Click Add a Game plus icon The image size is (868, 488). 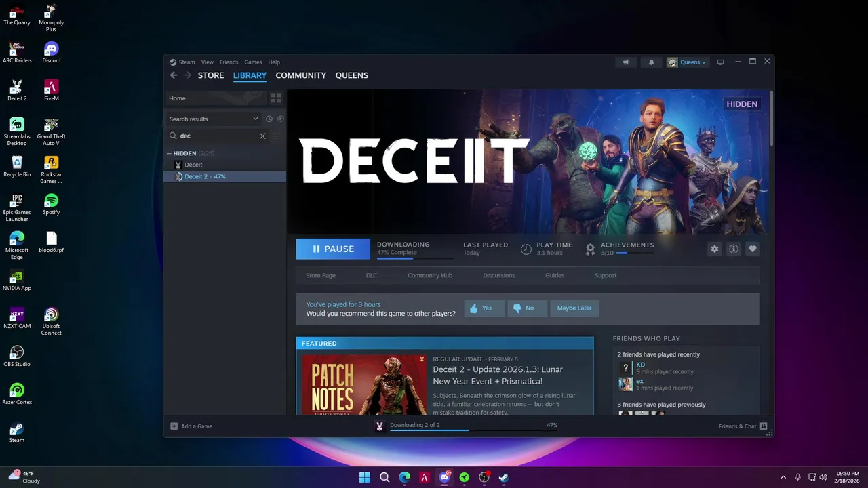pos(174,426)
